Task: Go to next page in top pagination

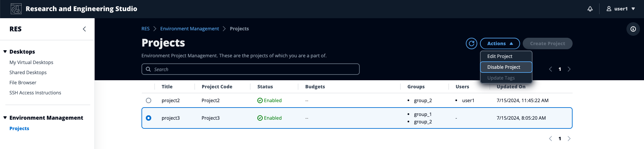Action: coord(569,69)
